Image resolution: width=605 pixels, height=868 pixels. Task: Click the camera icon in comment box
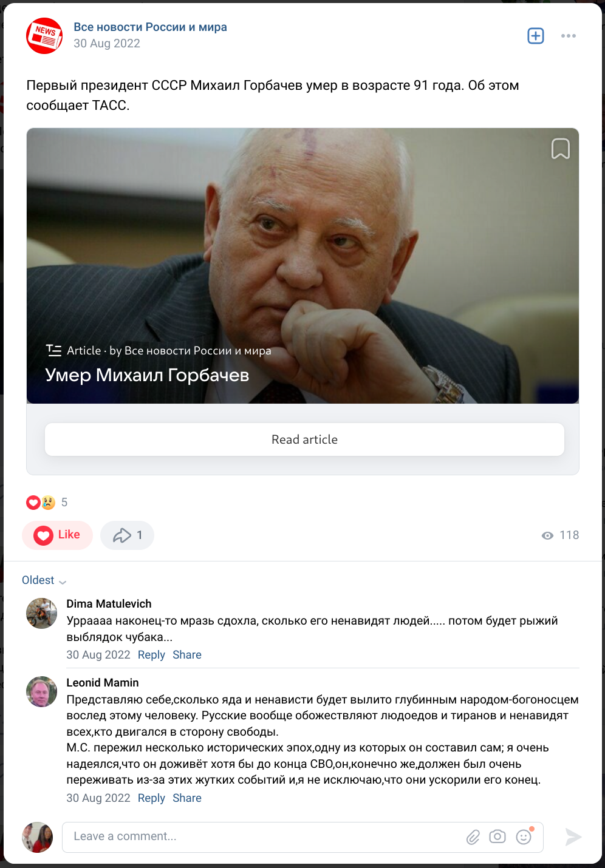497,836
